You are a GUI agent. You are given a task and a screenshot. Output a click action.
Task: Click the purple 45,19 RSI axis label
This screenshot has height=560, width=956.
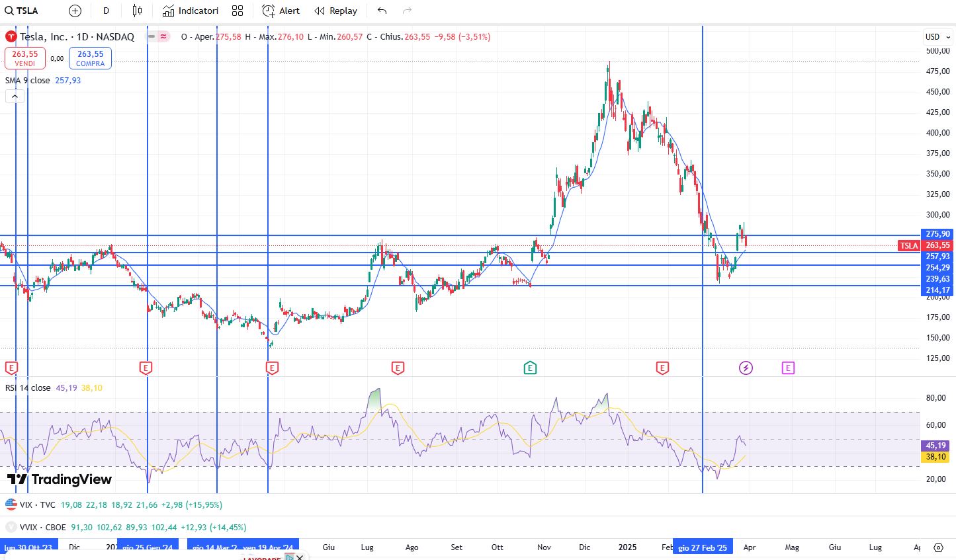pos(935,446)
